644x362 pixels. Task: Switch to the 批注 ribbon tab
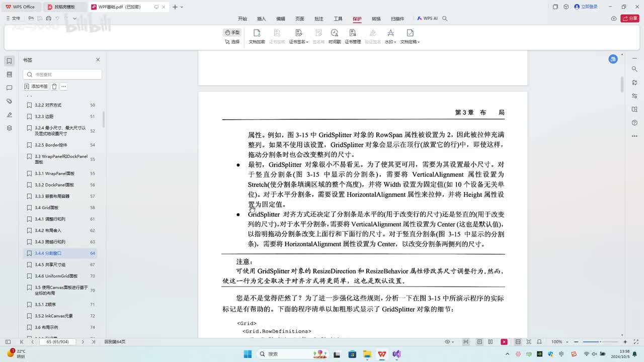[319, 19]
